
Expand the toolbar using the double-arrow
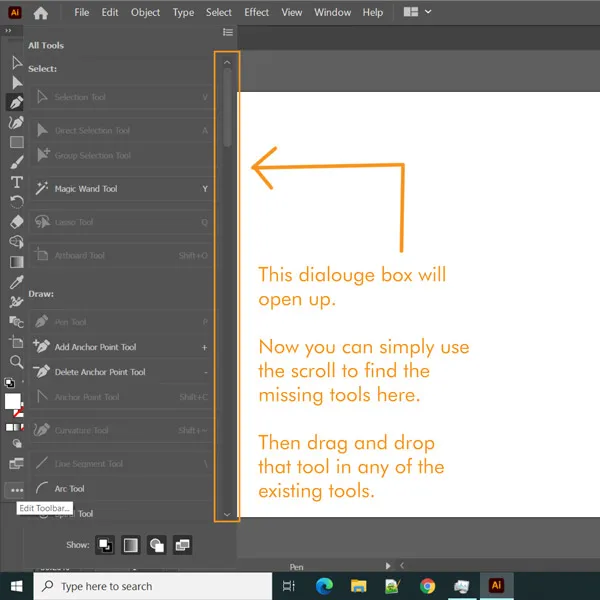coord(9,31)
